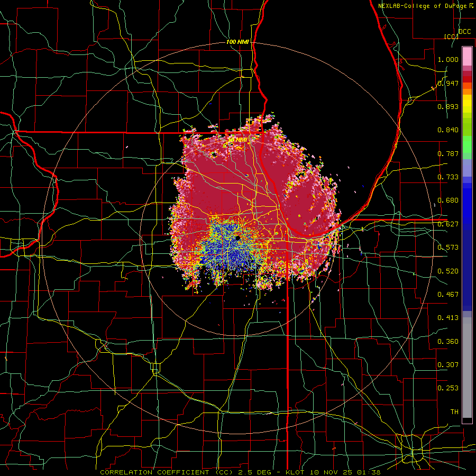Click the DCC label above the scale
The image size is (476, 476).
coord(464,32)
